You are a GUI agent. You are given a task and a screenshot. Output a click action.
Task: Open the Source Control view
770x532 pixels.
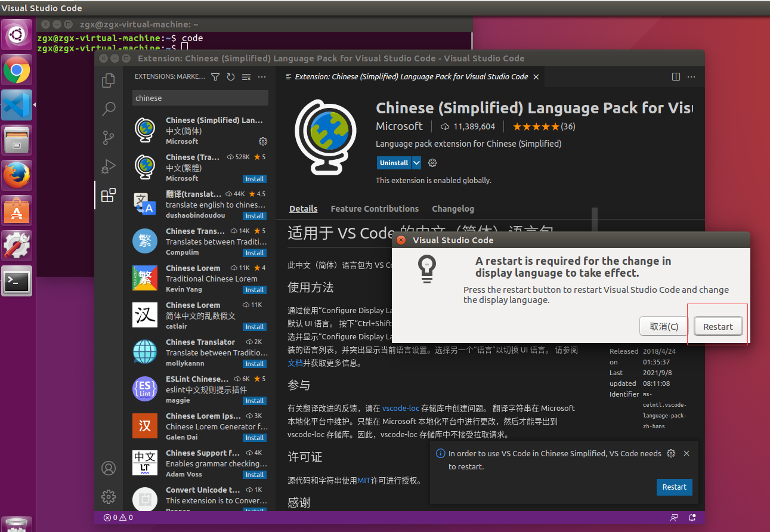pos(109,138)
